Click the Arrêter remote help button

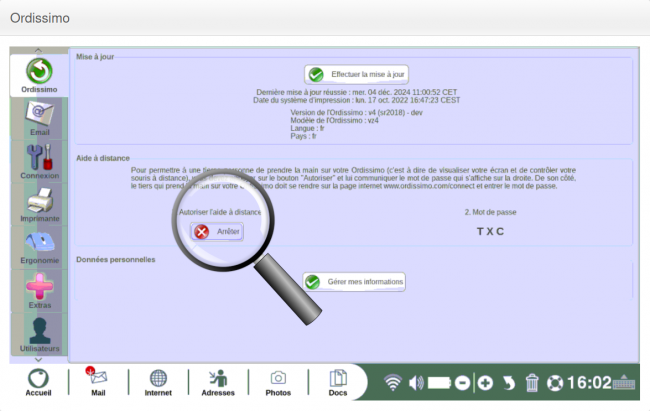[217, 231]
